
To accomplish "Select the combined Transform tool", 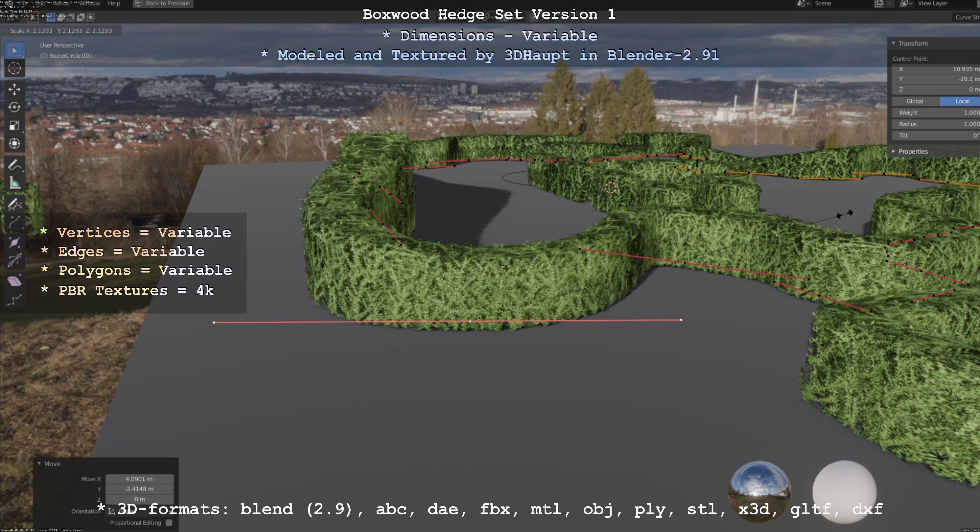I will point(14,143).
